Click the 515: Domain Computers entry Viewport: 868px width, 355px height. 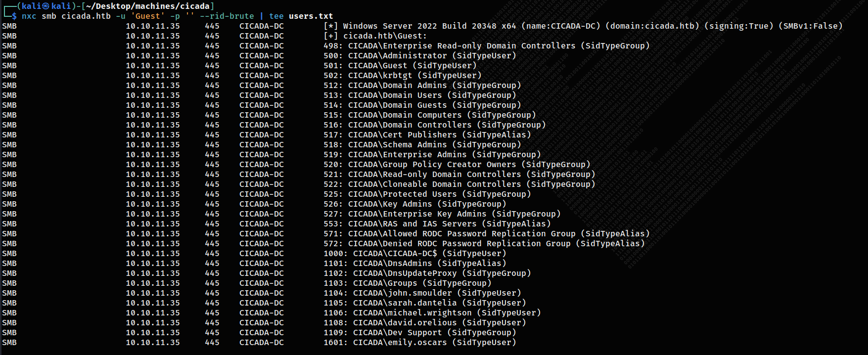pyautogui.click(x=430, y=115)
